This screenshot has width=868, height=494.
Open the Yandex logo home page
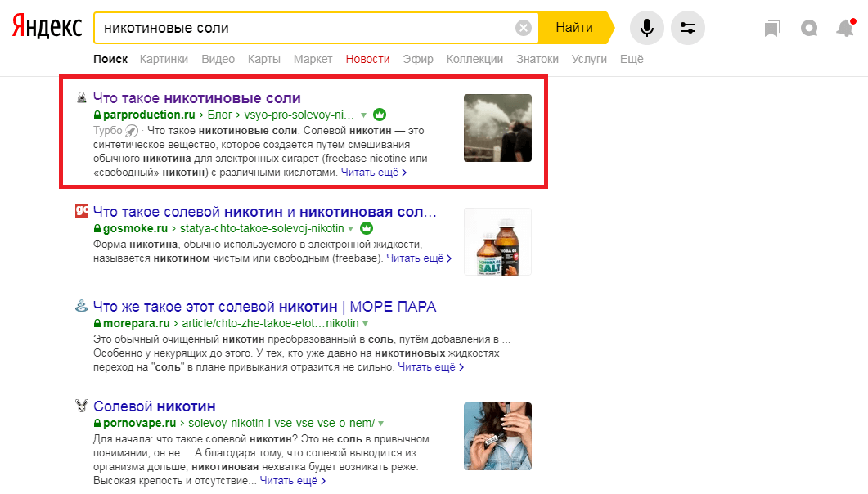pyautogui.click(x=47, y=26)
